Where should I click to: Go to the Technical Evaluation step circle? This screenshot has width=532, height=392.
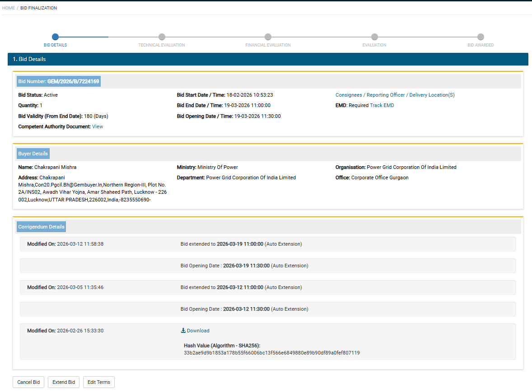point(162,37)
